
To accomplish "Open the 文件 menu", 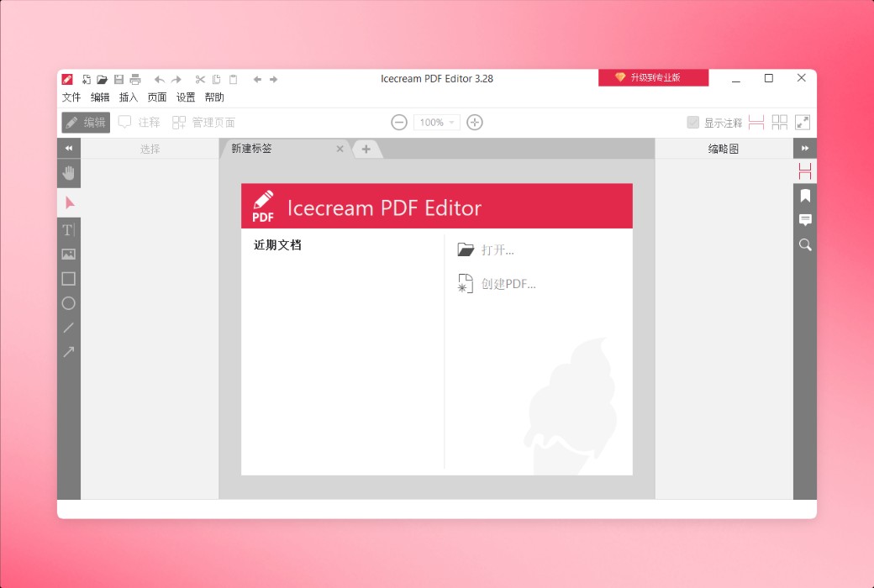I will point(72,97).
